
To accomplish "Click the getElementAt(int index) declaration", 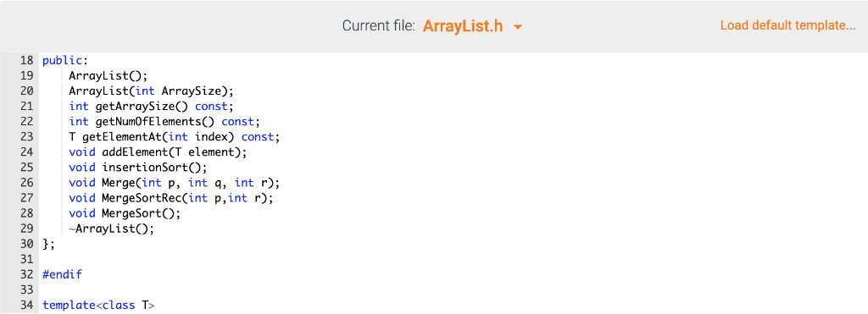I will pyautogui.click(x=175, y=136).
